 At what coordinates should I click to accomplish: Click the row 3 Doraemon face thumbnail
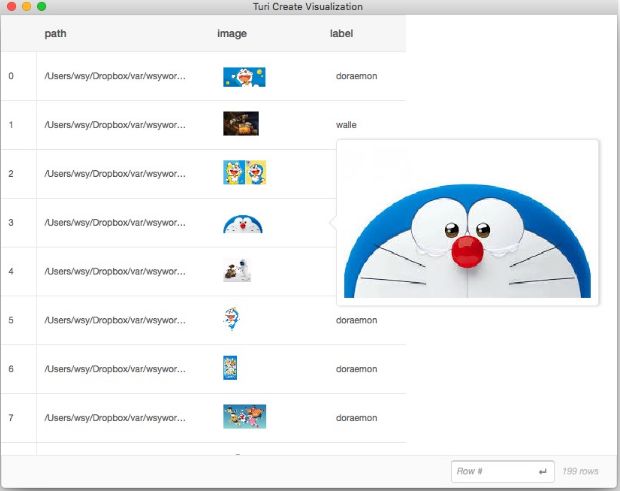[243, 224]
